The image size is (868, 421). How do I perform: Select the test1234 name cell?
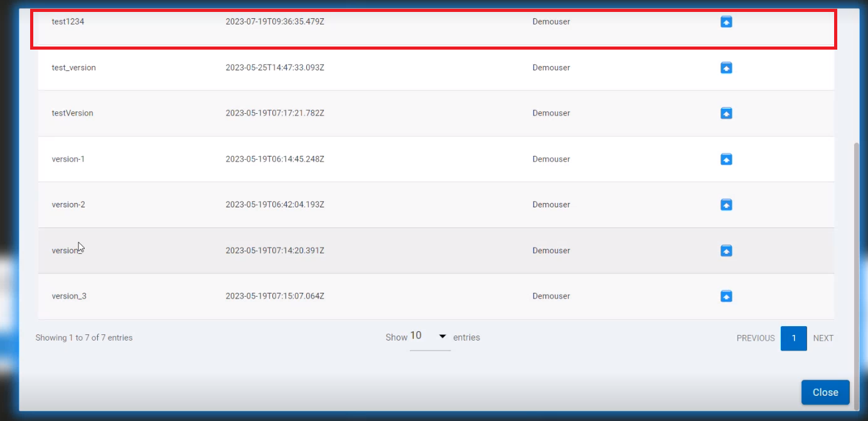(x=68, y=21)
